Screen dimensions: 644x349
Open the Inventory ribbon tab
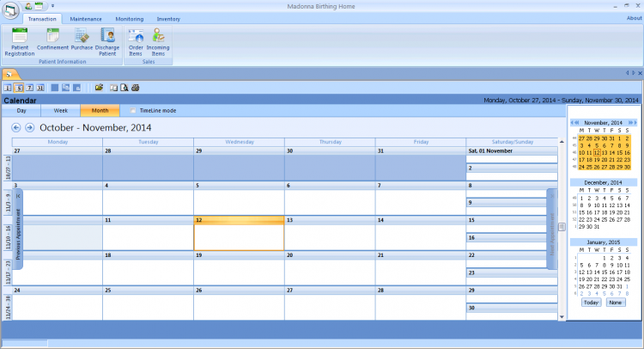(x=168, y=18)
